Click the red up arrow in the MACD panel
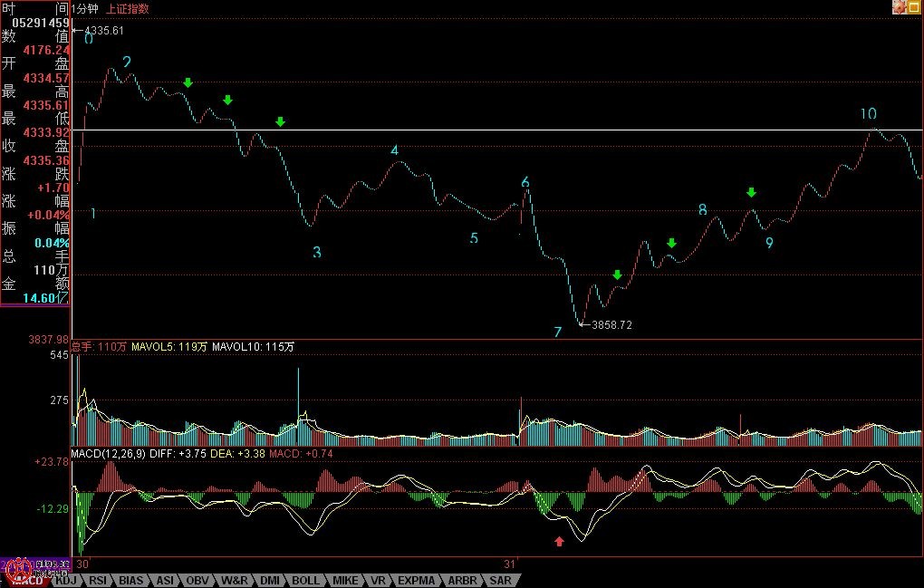Screen dimensions: 924x588 559,541
